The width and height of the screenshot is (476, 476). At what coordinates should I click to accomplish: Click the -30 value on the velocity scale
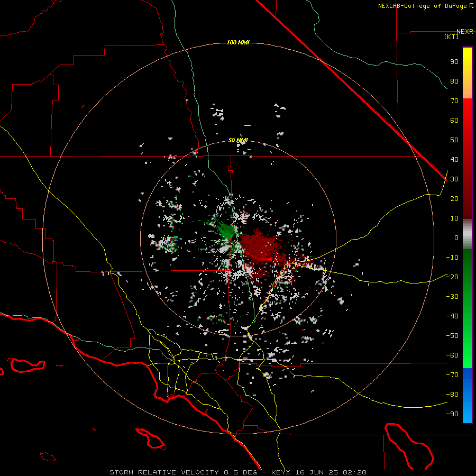point(452,297)
